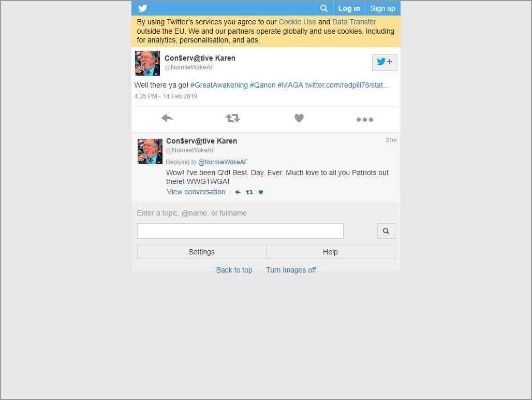Follow the View conversation link
This screenshot has width=532, height=400.
point(196,192)
